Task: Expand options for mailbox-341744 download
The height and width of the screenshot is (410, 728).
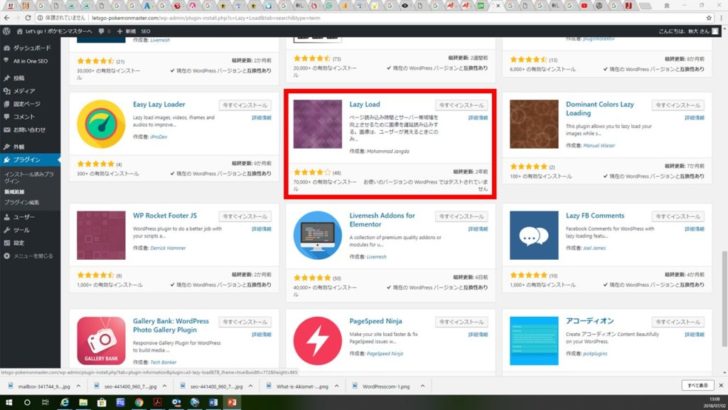Action: [x=78, y=386]
